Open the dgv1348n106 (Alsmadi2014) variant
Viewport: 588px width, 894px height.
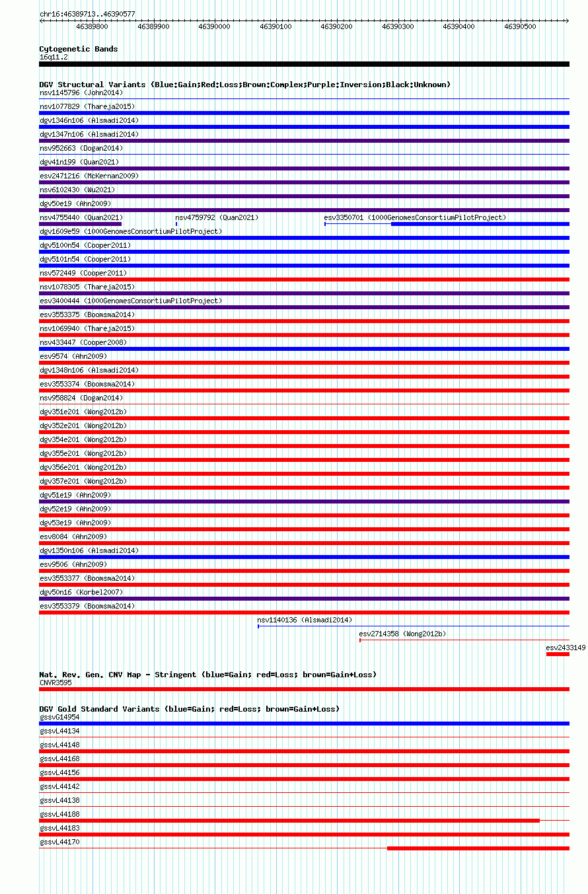[x=89, y=370]
